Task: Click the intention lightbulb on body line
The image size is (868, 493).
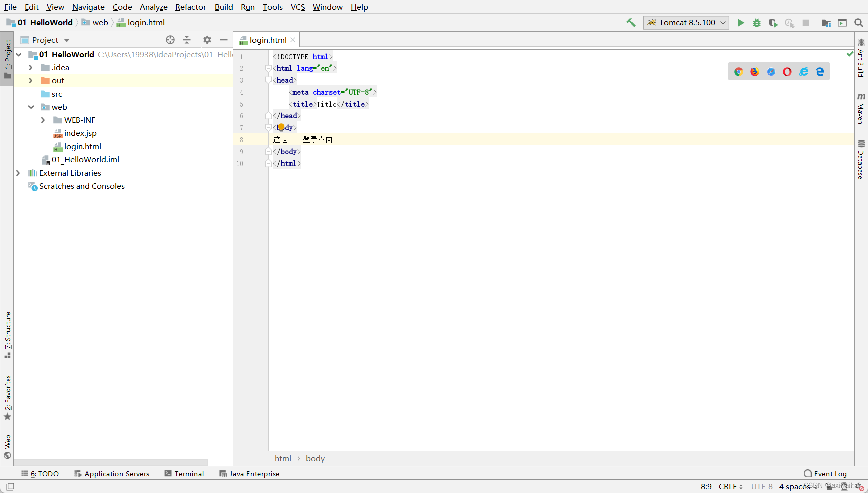Action: pos(281,127)
